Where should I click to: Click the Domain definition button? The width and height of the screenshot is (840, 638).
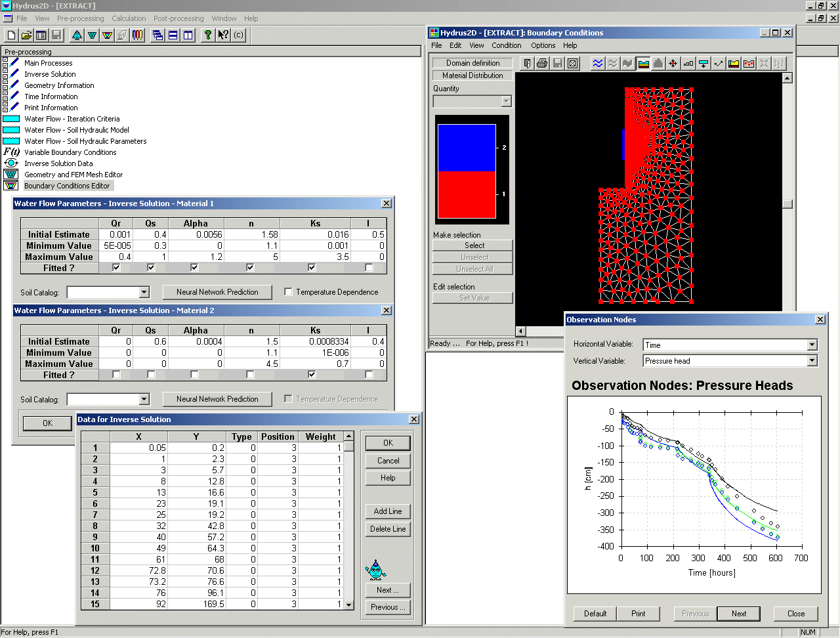coord(473,63)
